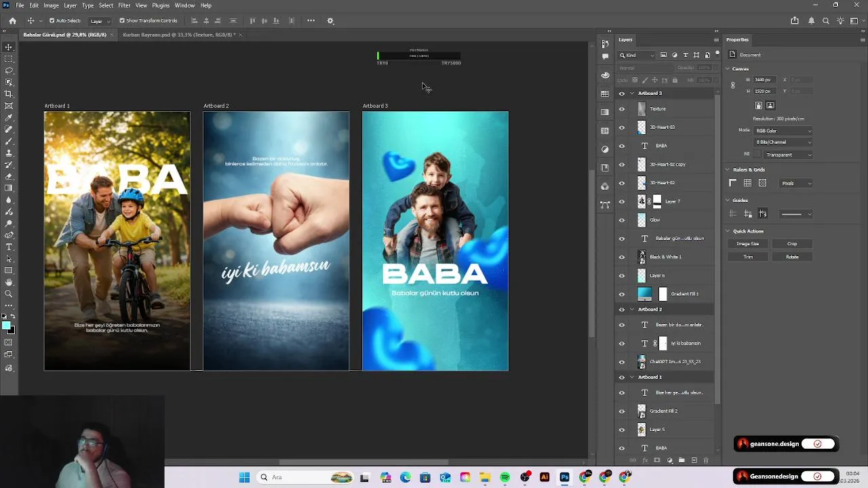Open the Auto-Select Layer dropdown
Screen dimensions: 868x488
pos(100,21)
